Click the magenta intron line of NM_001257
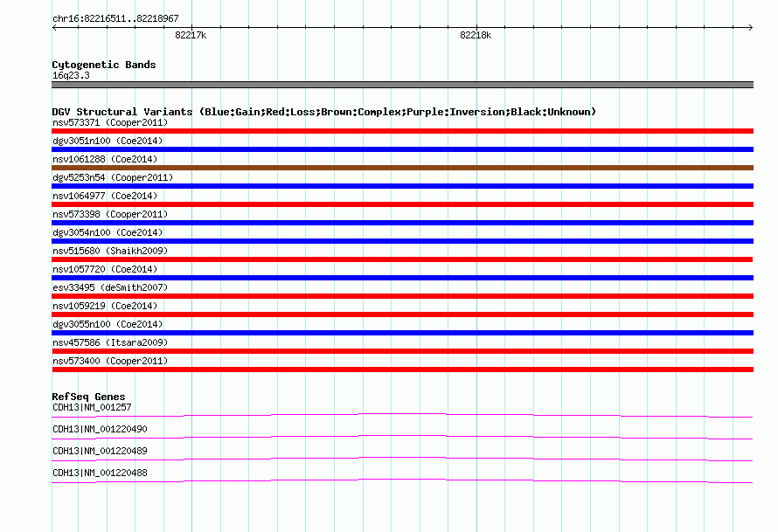 402,415
